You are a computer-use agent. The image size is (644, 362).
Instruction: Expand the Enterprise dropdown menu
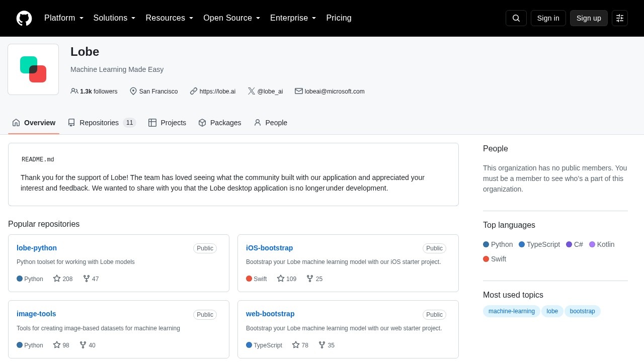[x=293, y=18]
